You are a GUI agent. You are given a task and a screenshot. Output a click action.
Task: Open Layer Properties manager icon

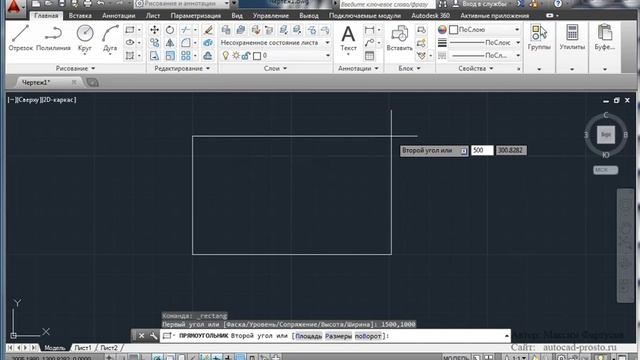226,30
